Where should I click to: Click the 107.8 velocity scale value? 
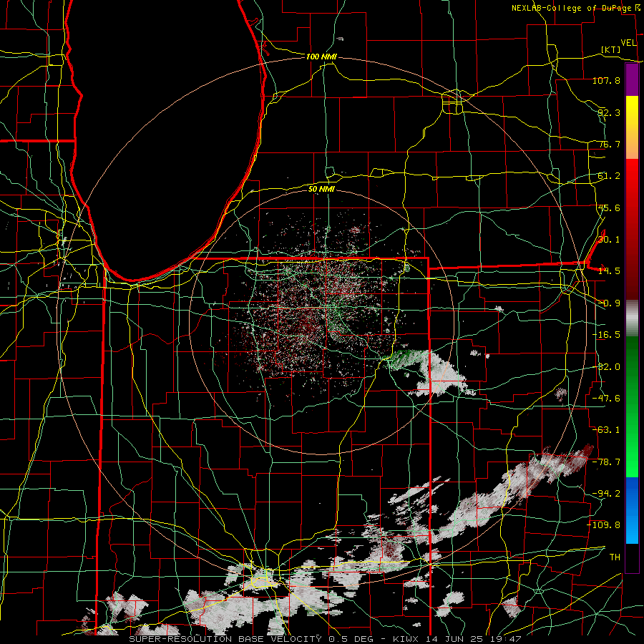606,80
